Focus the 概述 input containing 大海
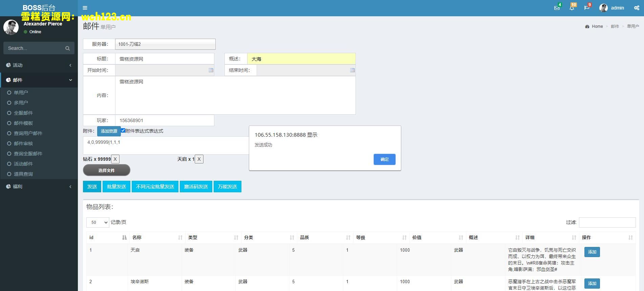The height and width of the screenshot is (291, 644). pyautogui.click(x=301, y=59)
